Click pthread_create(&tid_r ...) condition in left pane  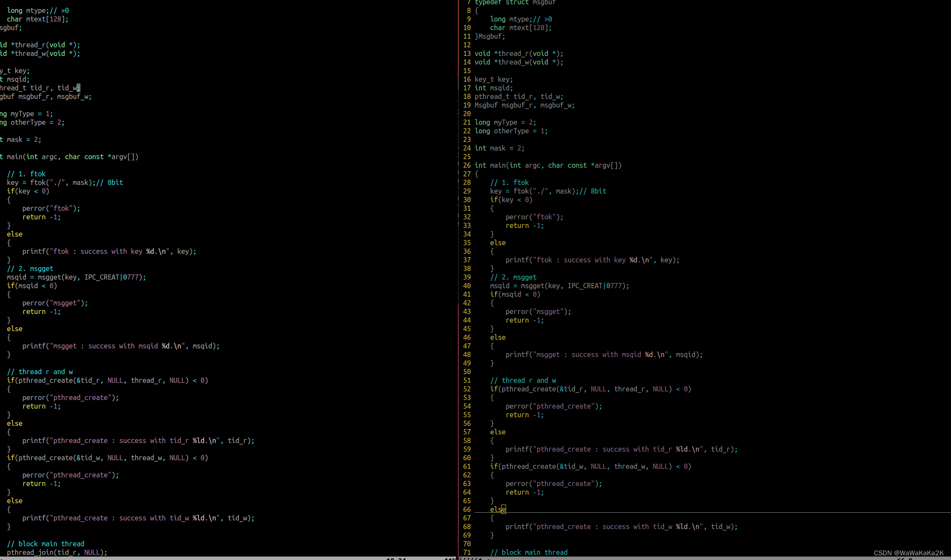point(107,381)
